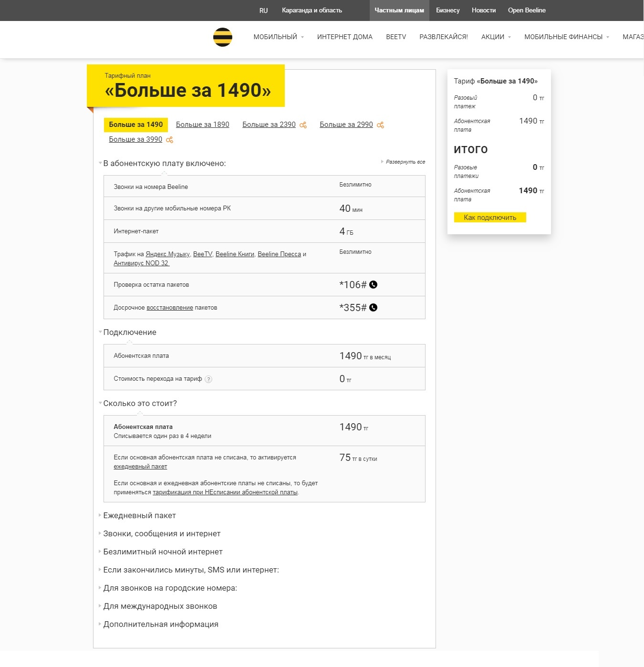Image resolution: width=644 pixels, height=667 pixels.
Task: Click the Beeline striped logo
Action: (222, 37)
